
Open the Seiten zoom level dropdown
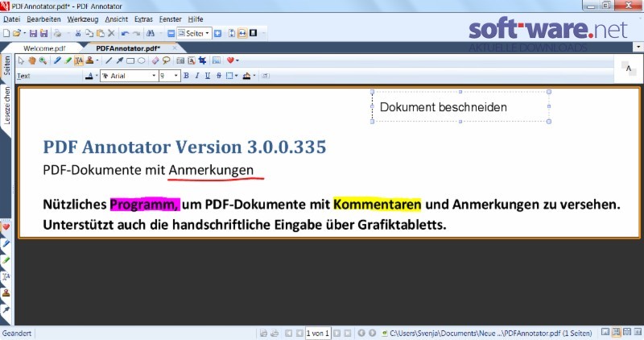point(208,33)
